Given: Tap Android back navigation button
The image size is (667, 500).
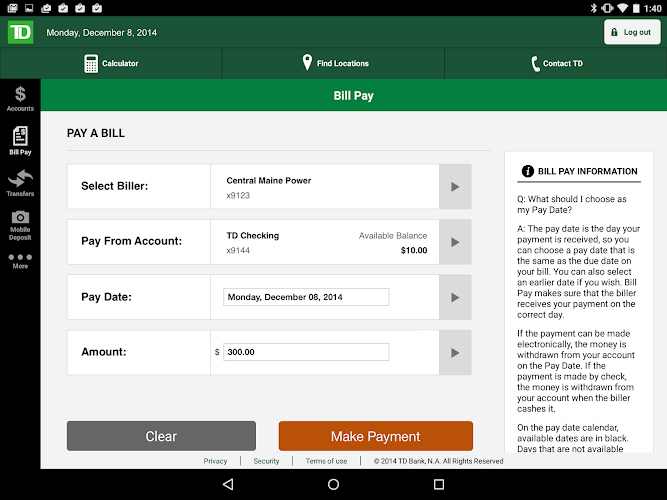Looking at the screenshot, I should [228, 484].
